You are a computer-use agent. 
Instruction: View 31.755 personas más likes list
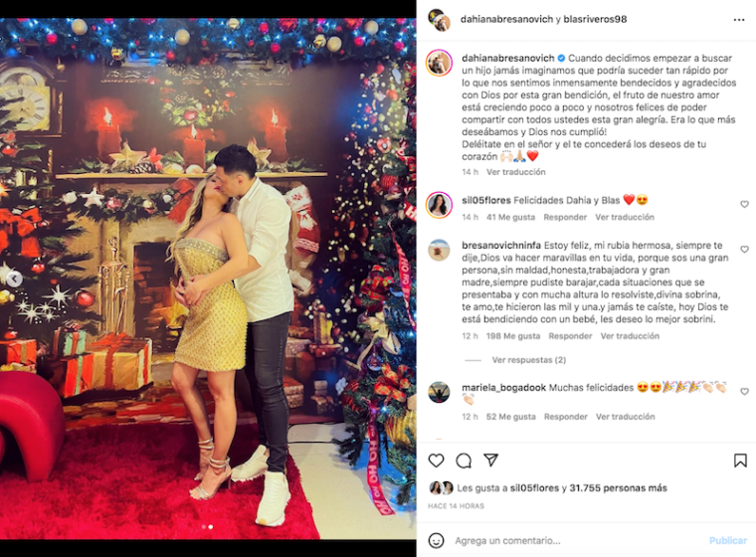(x=618, y=488)
